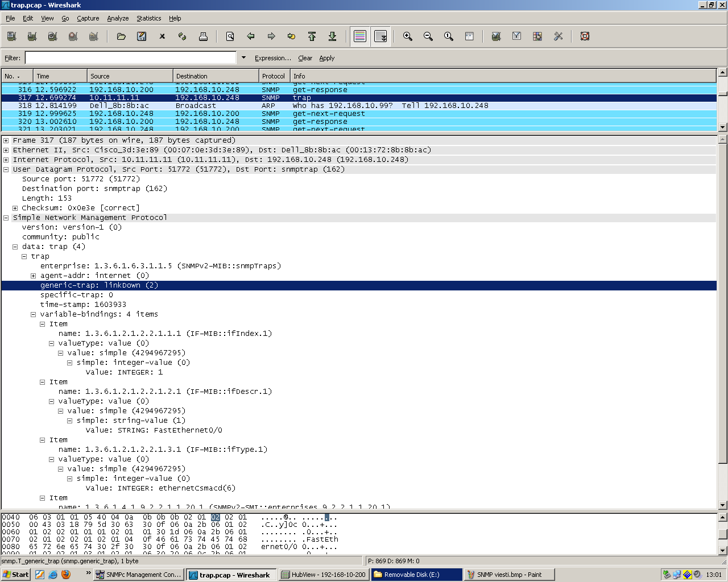Open the Analyze menu
Screen dimensions: 728x582
(x=118, y=18)
